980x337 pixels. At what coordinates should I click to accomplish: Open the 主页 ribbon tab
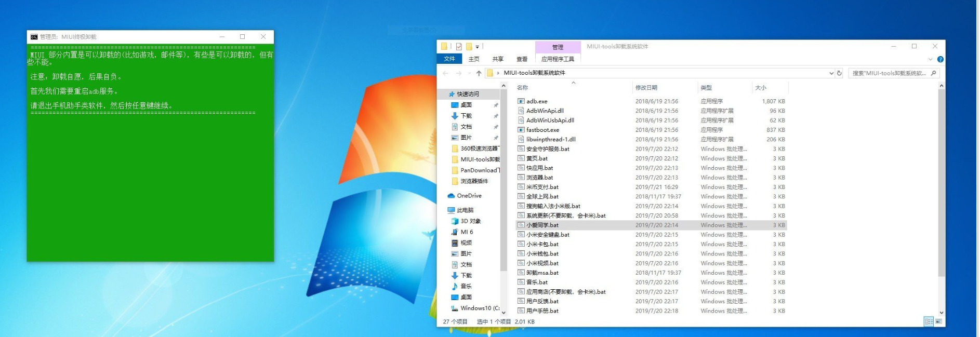click(474, 59)
